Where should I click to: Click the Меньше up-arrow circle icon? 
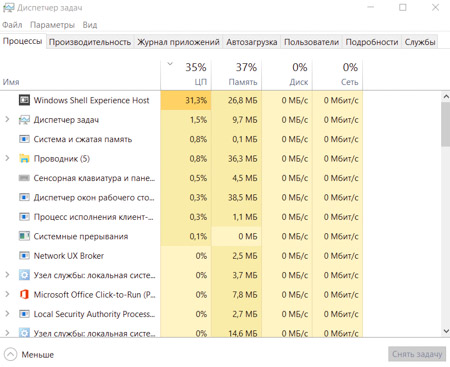(10, 354)
